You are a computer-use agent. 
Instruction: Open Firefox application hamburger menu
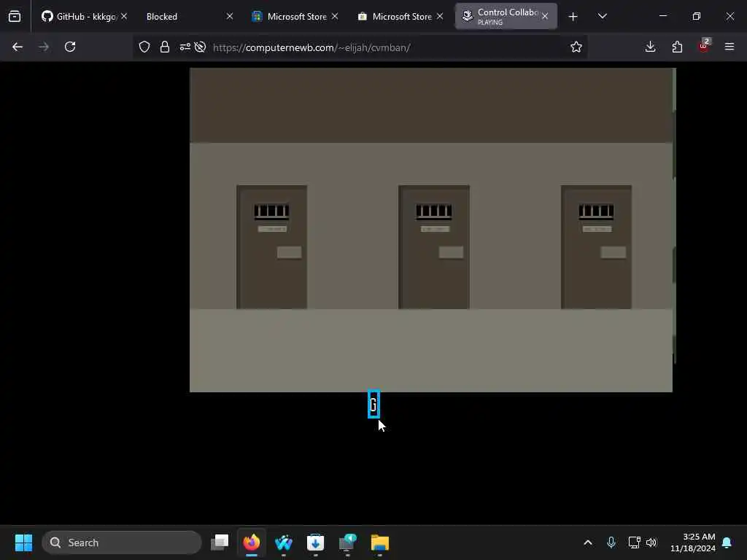(x=729, y=47)
